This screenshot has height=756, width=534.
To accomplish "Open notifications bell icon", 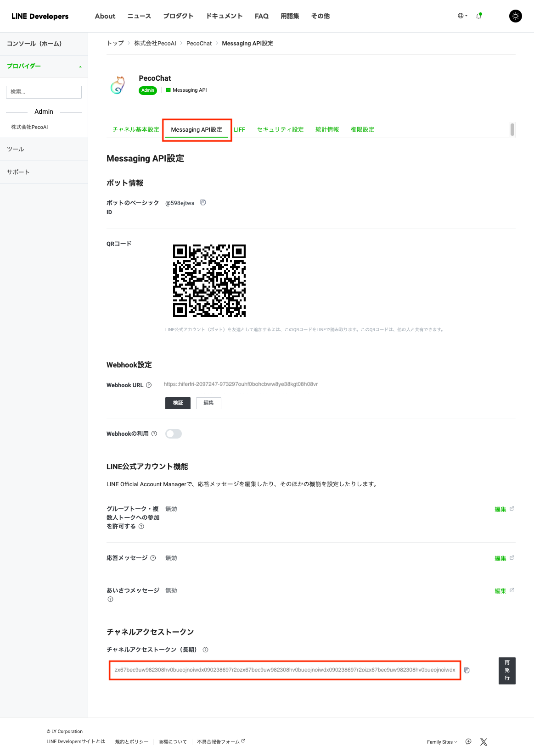I will pos(479,16).
